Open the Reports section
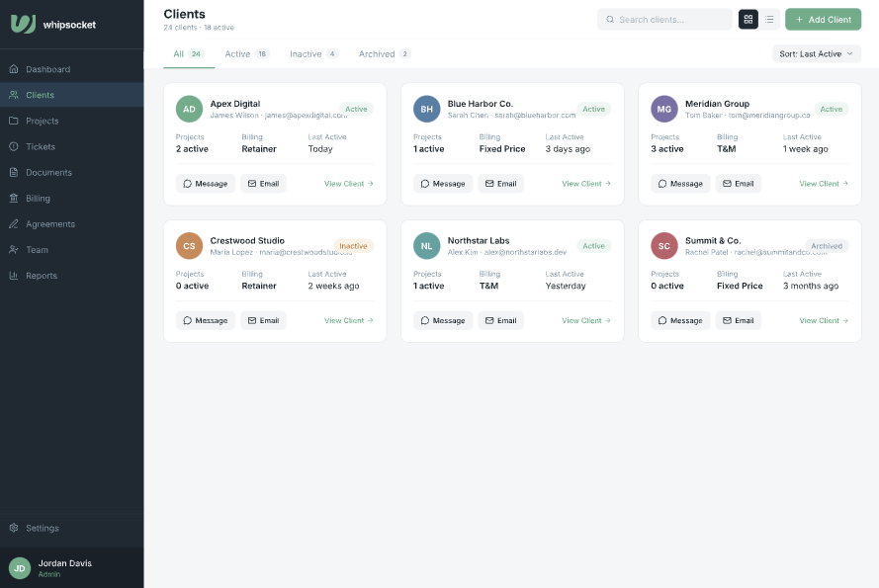 pyautogui.click(x=42, y=275)
